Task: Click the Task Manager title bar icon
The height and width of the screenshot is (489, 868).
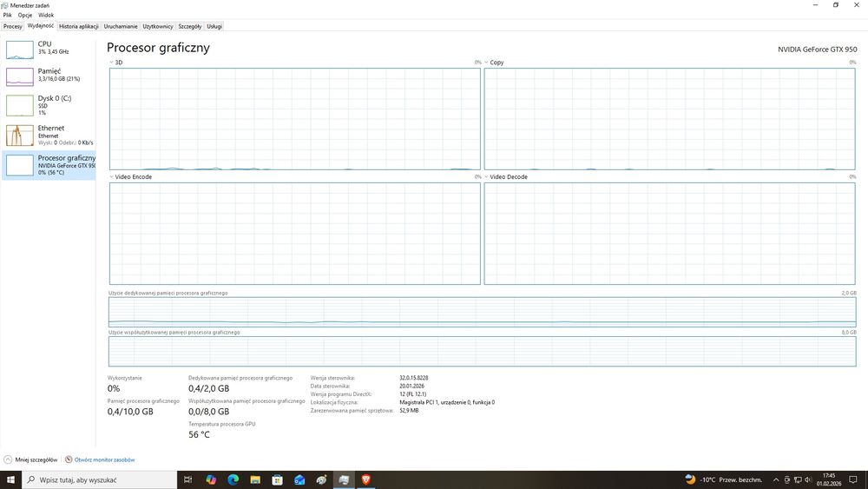Action: [x=4, y=5]
